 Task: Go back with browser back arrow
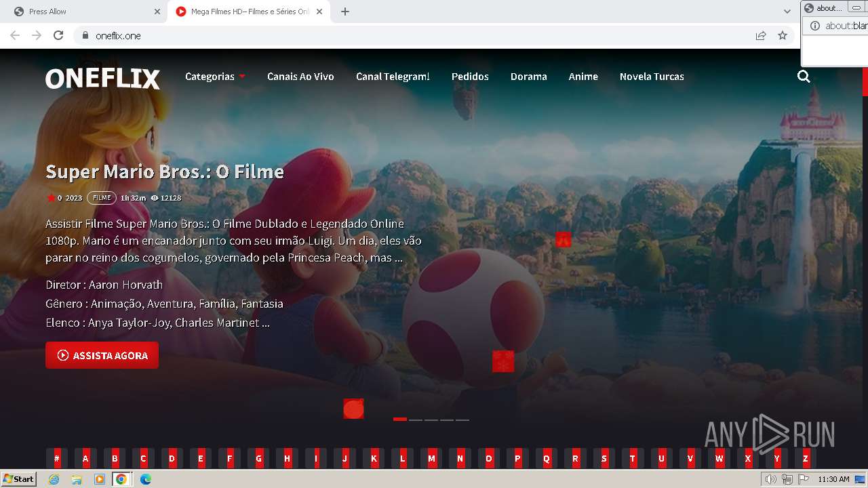coord(15,35)
